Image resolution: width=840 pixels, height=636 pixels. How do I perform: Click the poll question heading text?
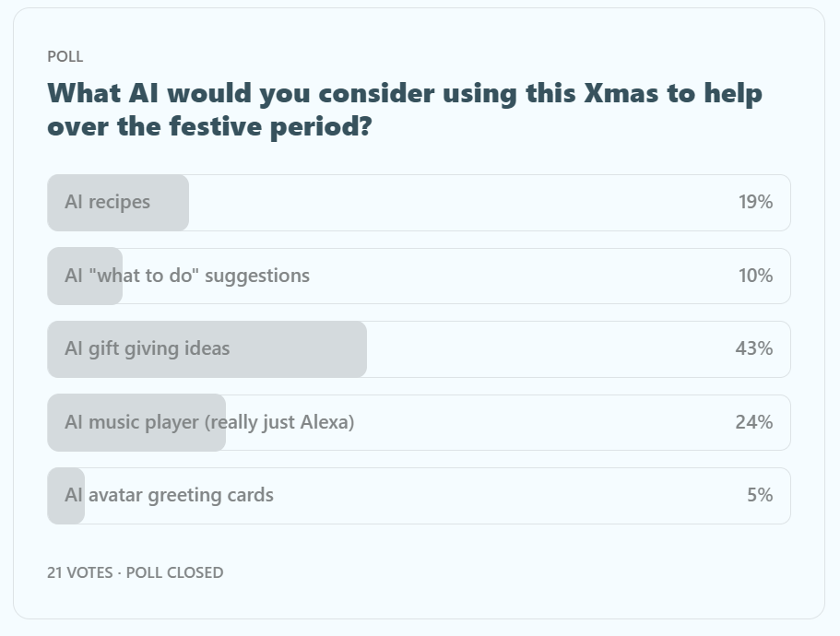(x=405, y=109)
